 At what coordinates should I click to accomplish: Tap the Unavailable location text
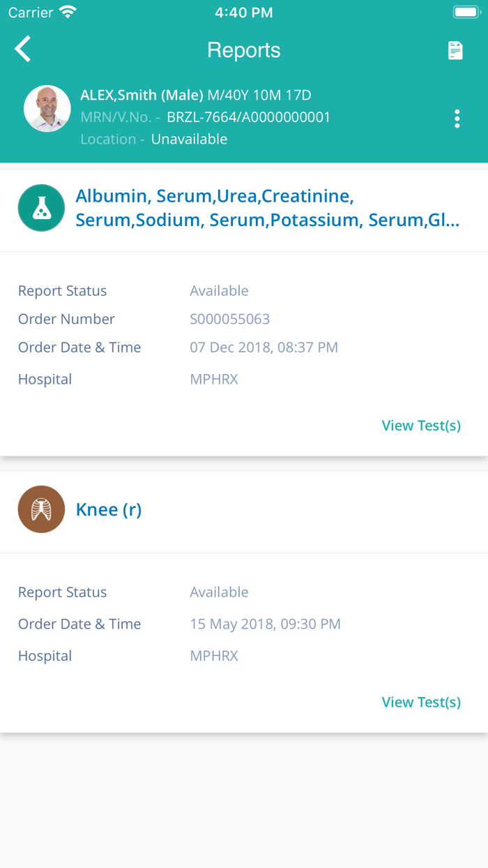(x=189, y=139)
